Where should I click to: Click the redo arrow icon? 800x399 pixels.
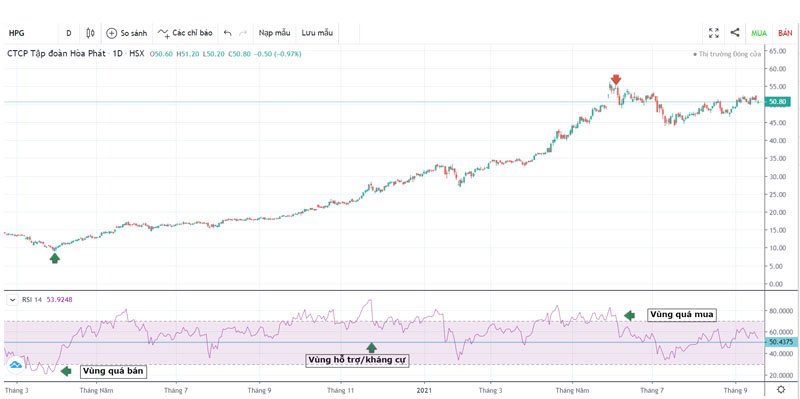pyautogui.click(x=243, y=33)
